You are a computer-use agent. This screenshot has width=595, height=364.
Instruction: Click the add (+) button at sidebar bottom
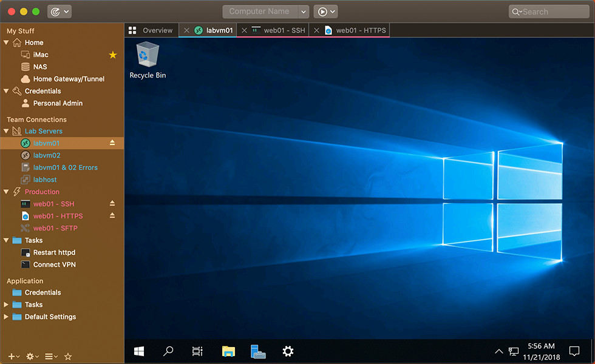pyautogui.click(x=14, y=357)
